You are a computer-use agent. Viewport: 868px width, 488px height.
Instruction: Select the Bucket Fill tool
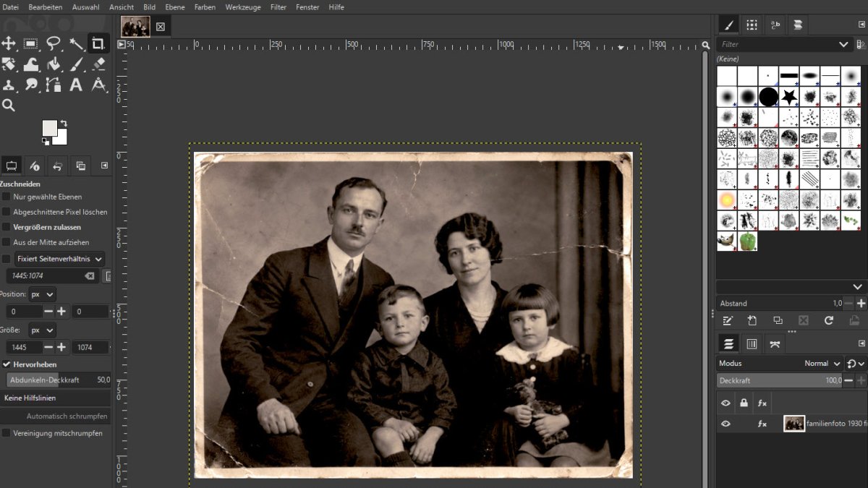(54, 64)
